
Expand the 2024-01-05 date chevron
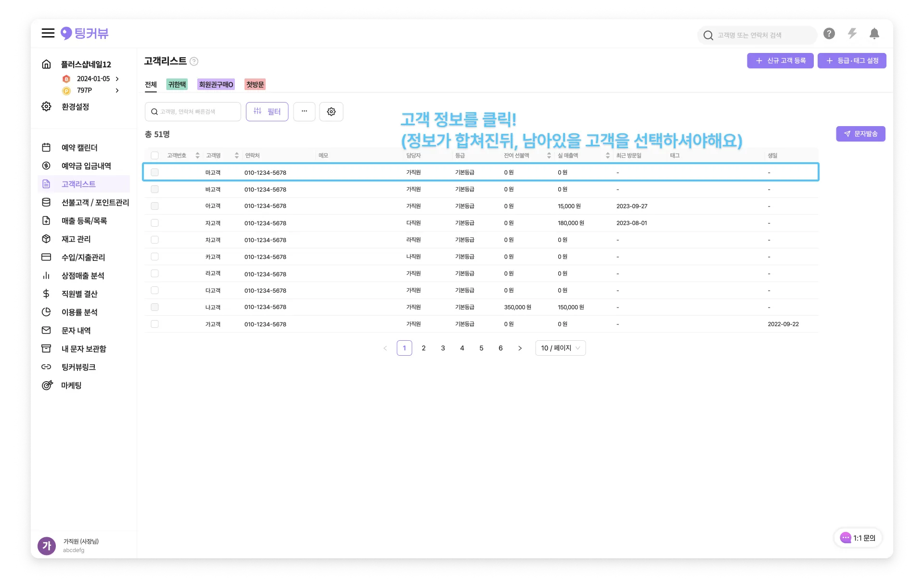point(117,79)
